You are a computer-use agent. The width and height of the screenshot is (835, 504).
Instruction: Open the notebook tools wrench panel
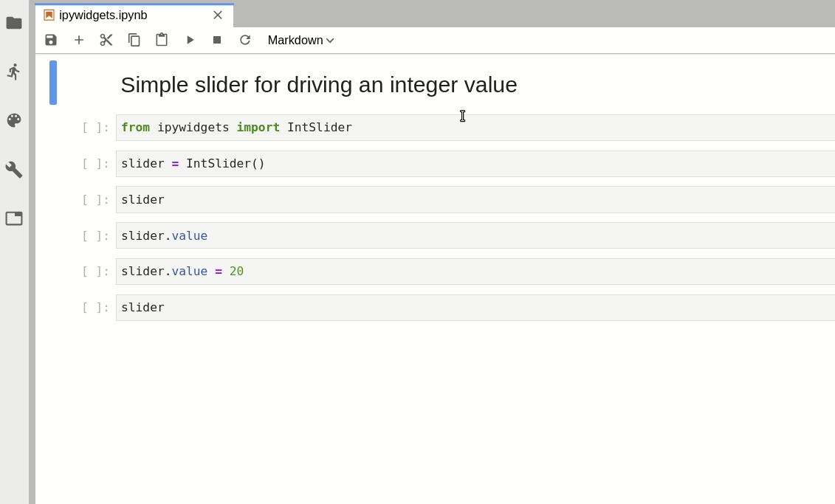pos(14,170)
